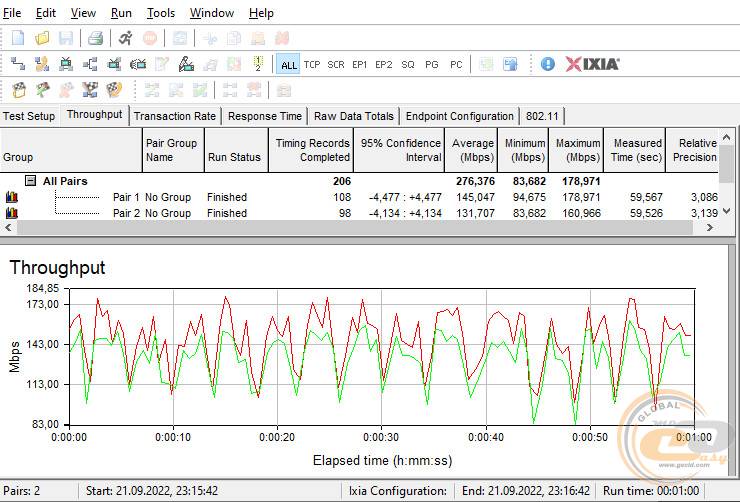The image size is (740, 502).
Task: Select the Throughput tab
Action: 94,115
